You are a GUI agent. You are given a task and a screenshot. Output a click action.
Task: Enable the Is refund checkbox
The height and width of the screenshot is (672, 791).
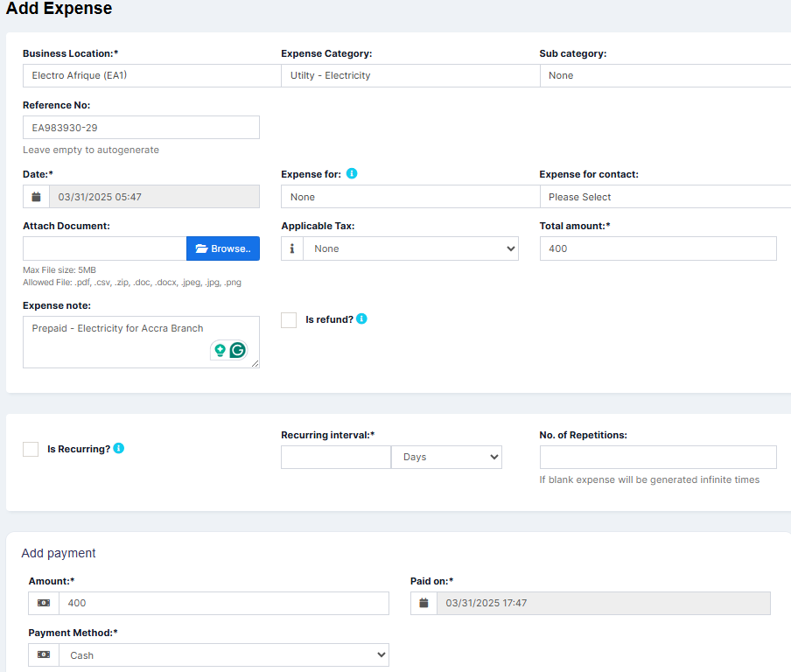pos(289,320)
